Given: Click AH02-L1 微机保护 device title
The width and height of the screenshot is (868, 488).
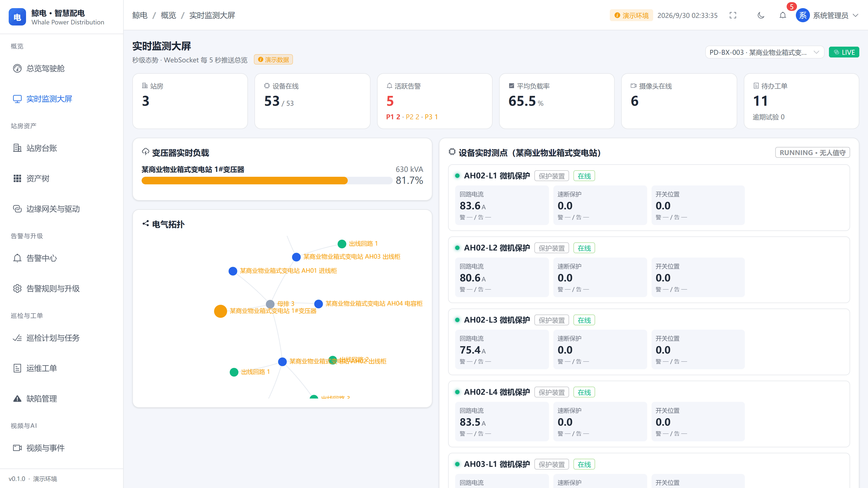Looking at the screenshot, I should click(497, 176).
